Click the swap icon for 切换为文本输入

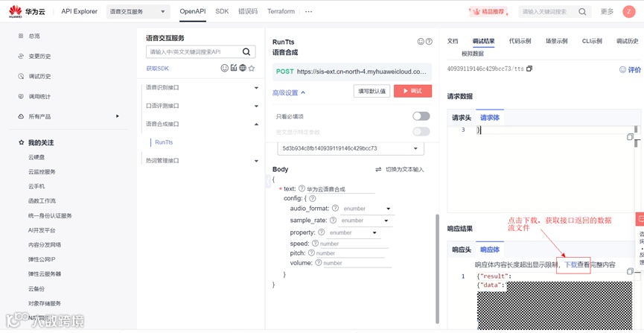[378, 169]
